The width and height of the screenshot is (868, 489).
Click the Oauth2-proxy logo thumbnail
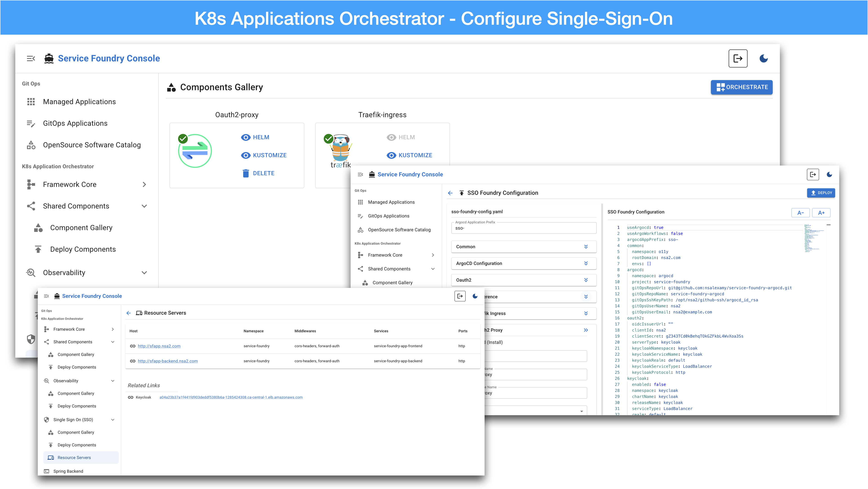pos(195,151)
